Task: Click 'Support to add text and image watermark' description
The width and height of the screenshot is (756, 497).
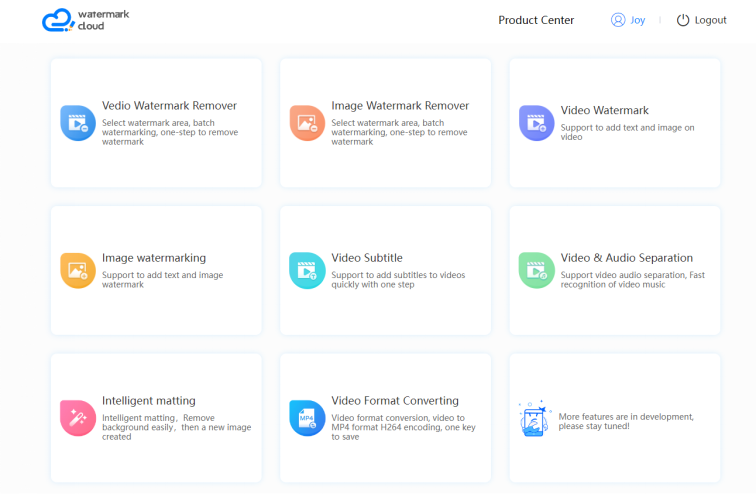Action: pos(162,280)
